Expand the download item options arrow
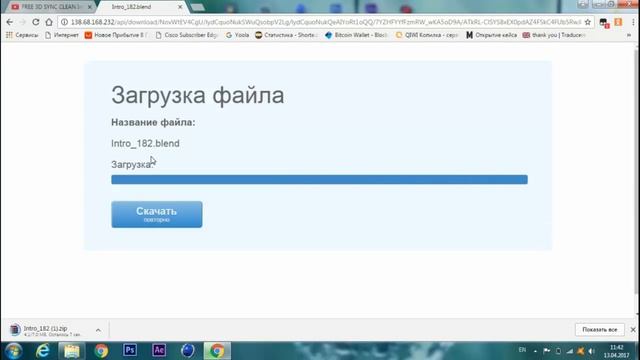 pyautogui.click(x=98, y=330)
